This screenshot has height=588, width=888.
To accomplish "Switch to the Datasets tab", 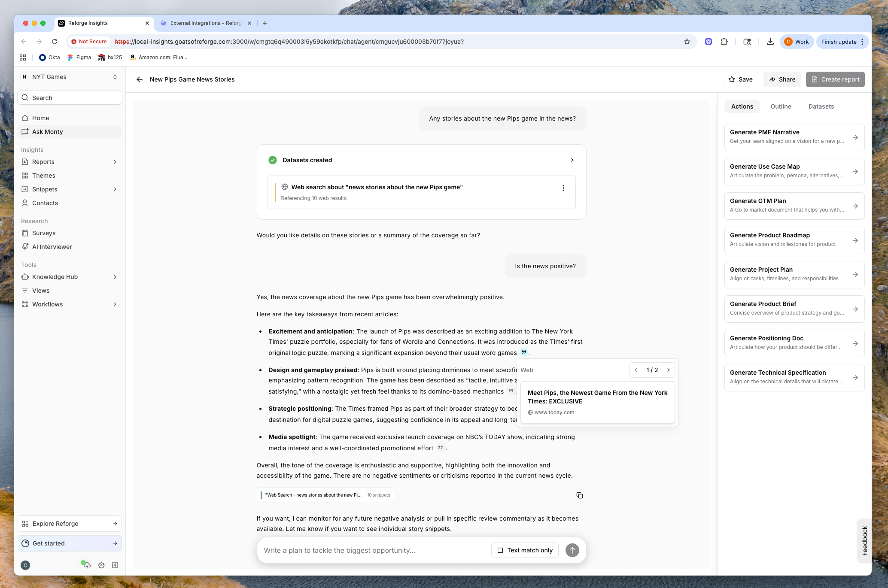I will coord(821,106).
